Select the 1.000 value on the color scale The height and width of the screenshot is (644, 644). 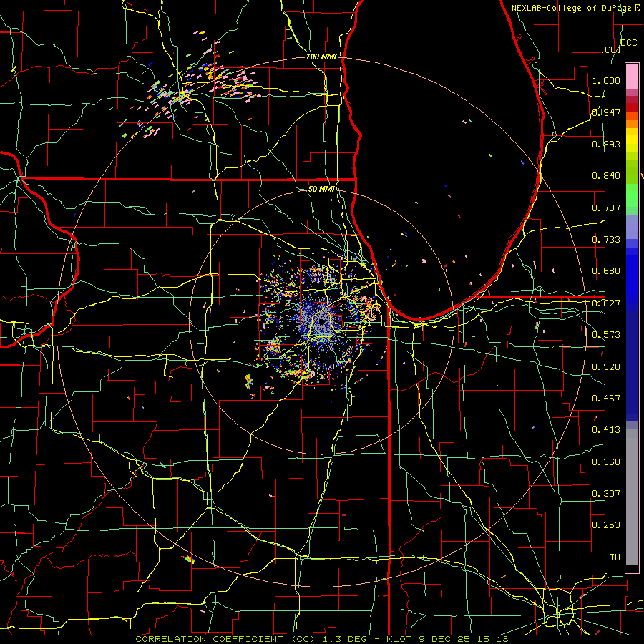pyautogui.click(x=606, y=80)
